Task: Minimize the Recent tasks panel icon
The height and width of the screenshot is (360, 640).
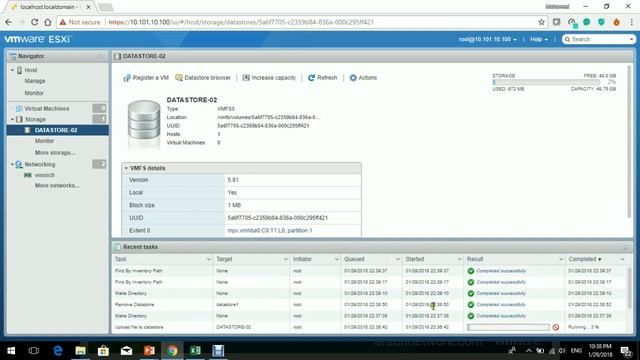Action: (x=625, y=247)
